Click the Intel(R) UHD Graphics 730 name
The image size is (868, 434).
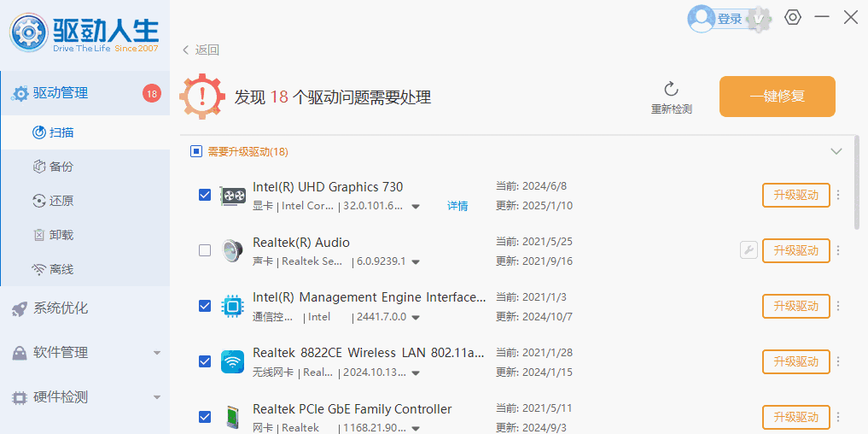(328, 187)
